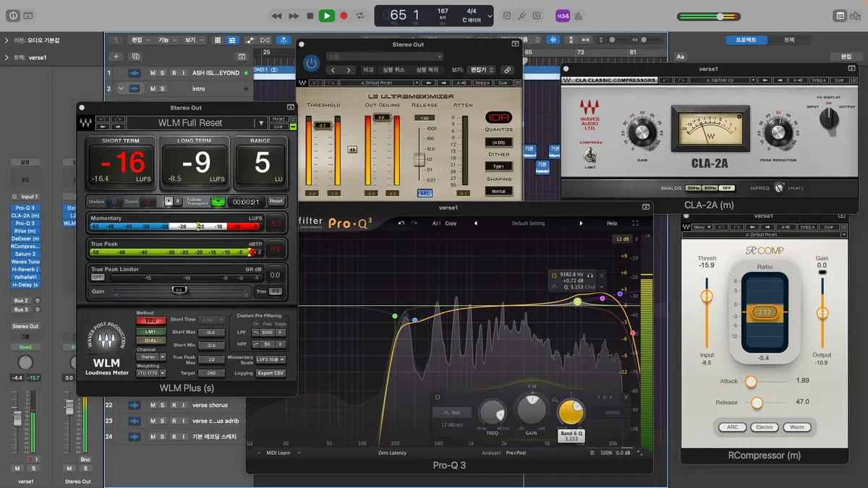Click the Export CSV button

[x=271, y=373]
